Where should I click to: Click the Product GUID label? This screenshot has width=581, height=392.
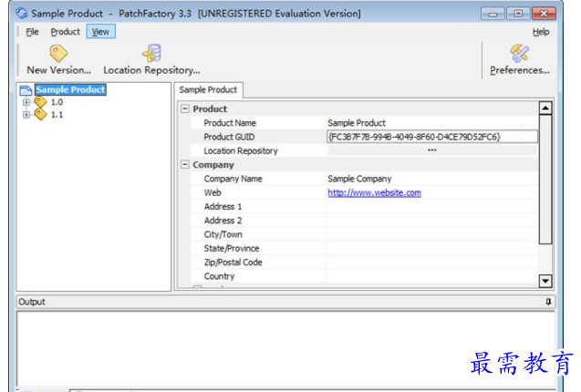[x=229, y=137]
